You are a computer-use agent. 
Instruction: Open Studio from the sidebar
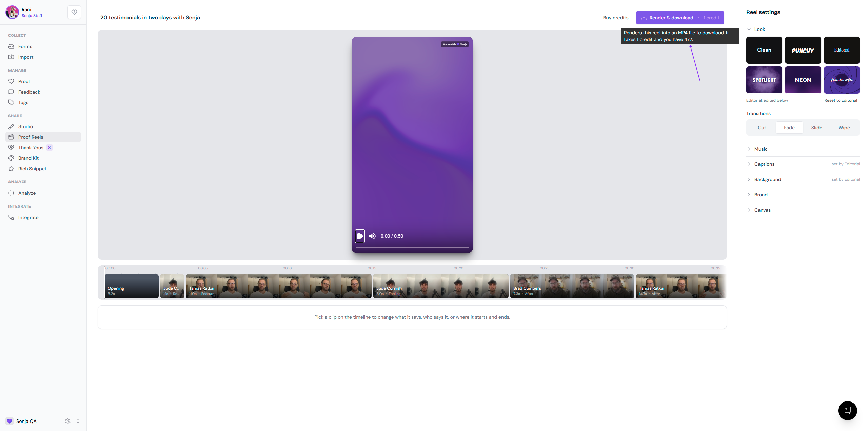(43, 126)
